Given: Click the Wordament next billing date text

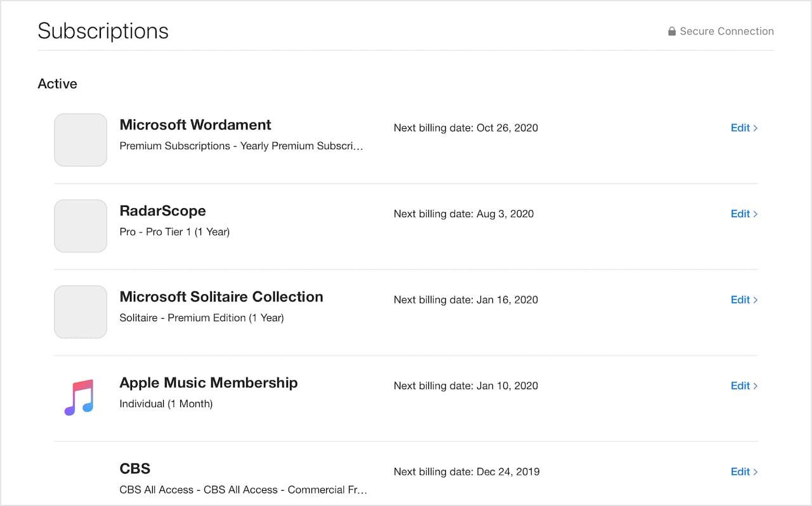Looking at the screenshot, I should (466, 128).
